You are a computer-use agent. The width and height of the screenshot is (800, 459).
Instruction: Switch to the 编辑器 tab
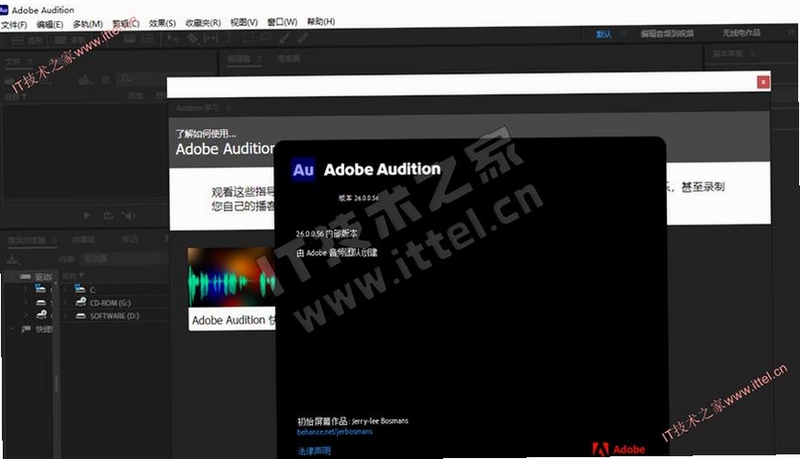[239, 59]
